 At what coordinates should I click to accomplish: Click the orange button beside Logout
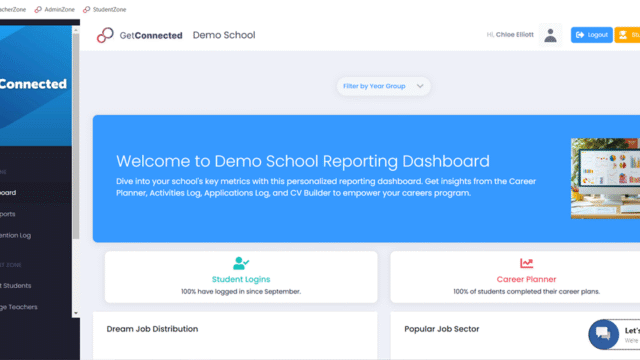[627, 35]
